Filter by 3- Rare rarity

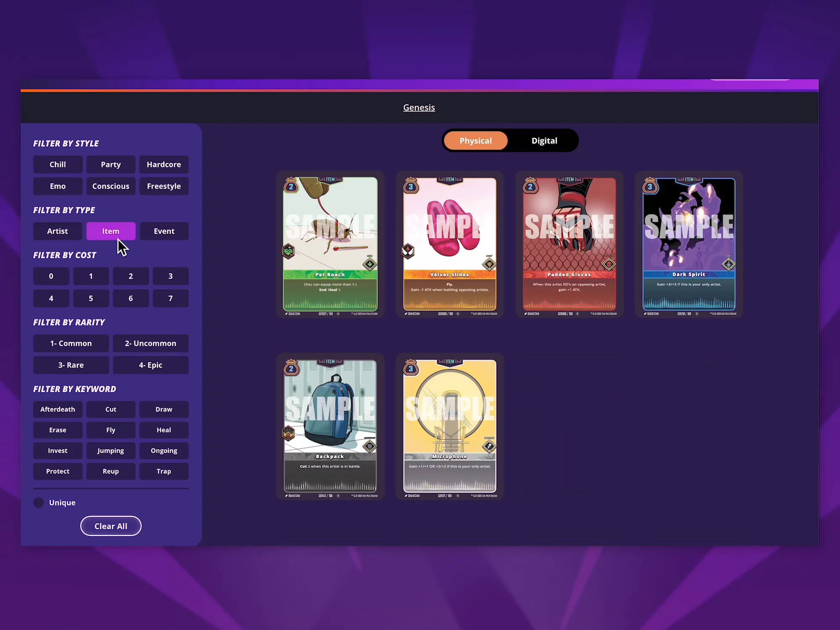71,365
